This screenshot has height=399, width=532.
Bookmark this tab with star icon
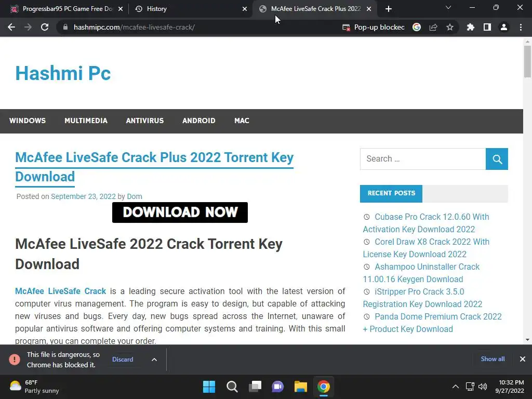450,27
